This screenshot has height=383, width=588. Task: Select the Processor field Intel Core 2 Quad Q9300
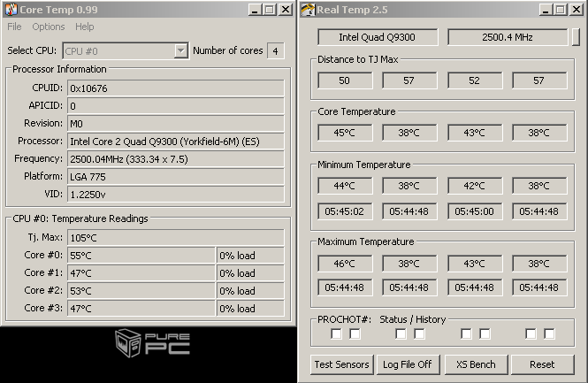175,142
